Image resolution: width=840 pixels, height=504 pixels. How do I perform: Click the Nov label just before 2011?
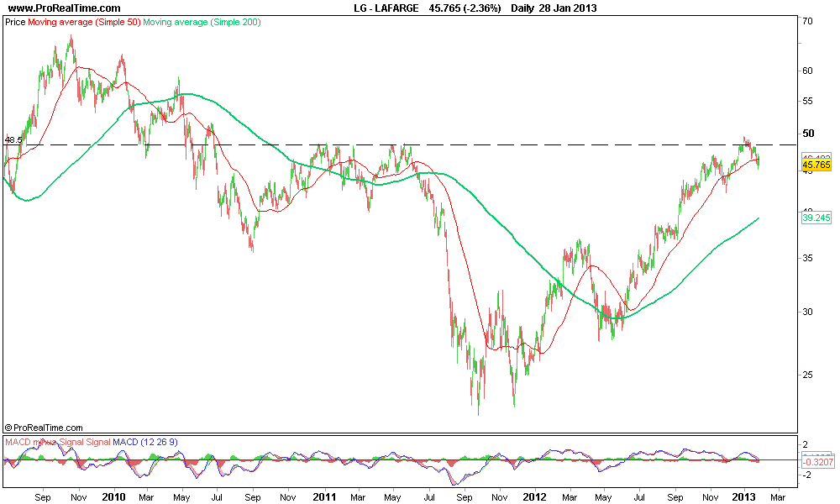pyautogui.click(x=288, y=497)
